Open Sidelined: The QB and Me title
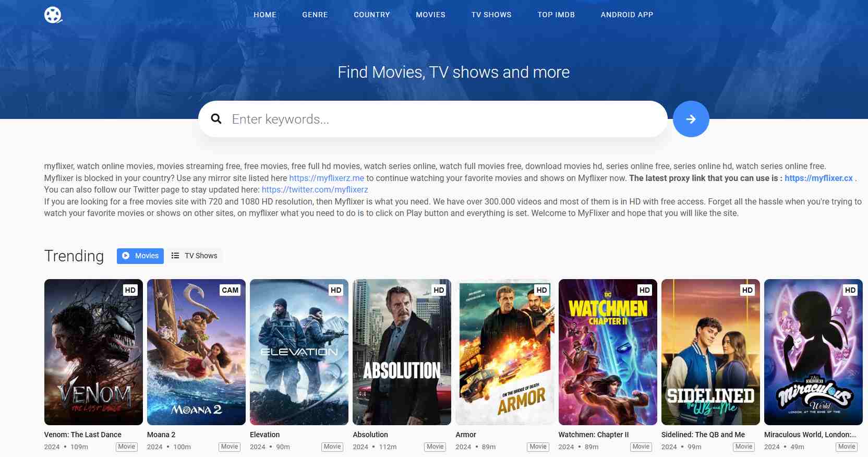 point(703,435)
